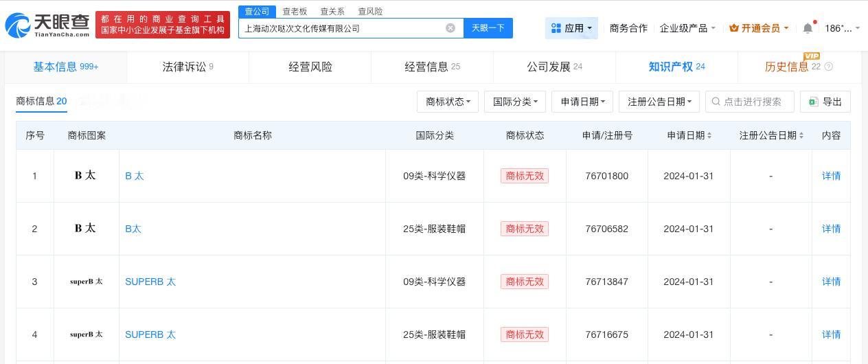Open the TianYanCha logo home link
Image resolution: width=868 pixels, height=364 pixels.
pyautogui.click(x=47, y=25)
